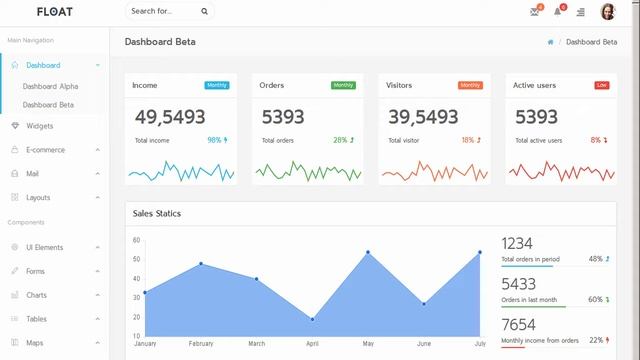Screen dimensions: 640x360
Task: Click the orange Monthly badge on Visitors
Action: pyautogui.click(x=470, y=85)
